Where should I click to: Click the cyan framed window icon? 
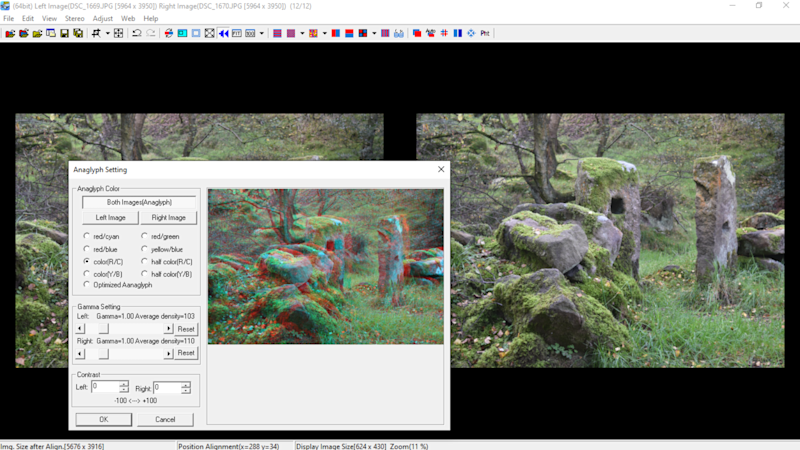[182, 33]
